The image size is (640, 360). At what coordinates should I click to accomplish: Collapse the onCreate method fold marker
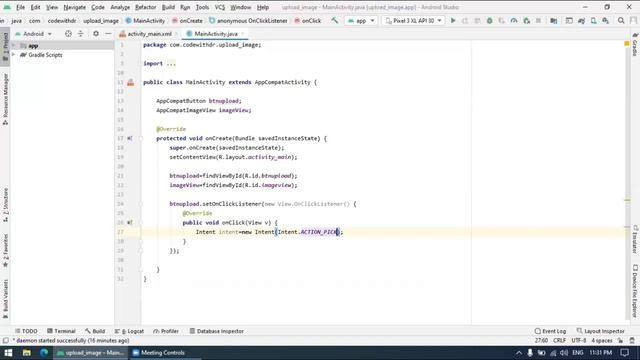click(141, 138)
